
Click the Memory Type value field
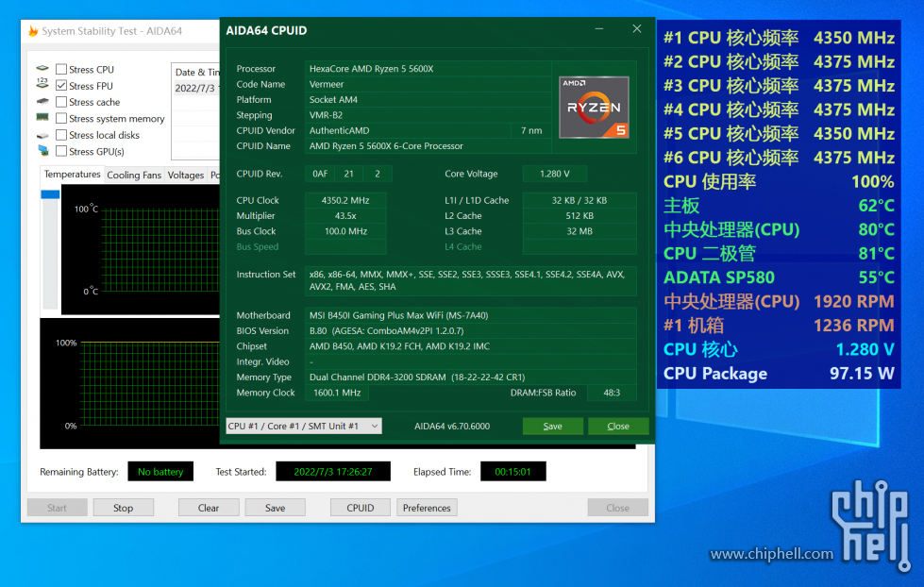click(470, 377)
